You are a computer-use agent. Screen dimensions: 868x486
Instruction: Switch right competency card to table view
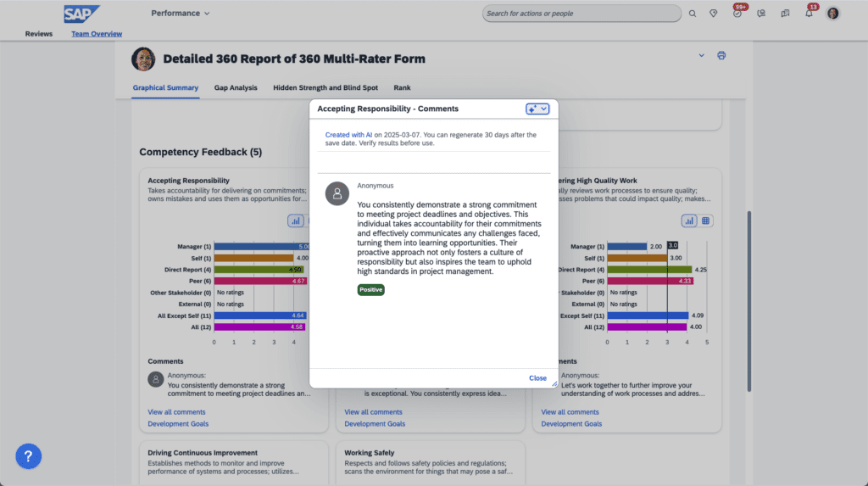click(x=705, y=221)
